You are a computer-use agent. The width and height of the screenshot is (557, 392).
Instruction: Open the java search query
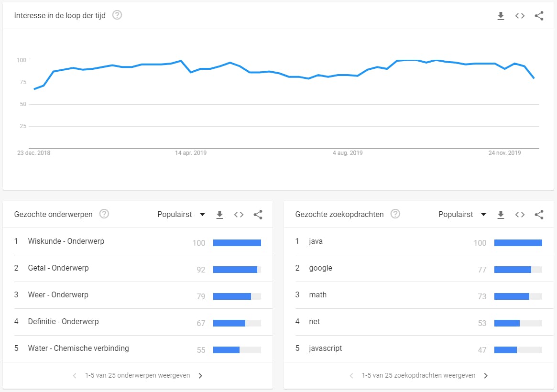click(316, 241)
